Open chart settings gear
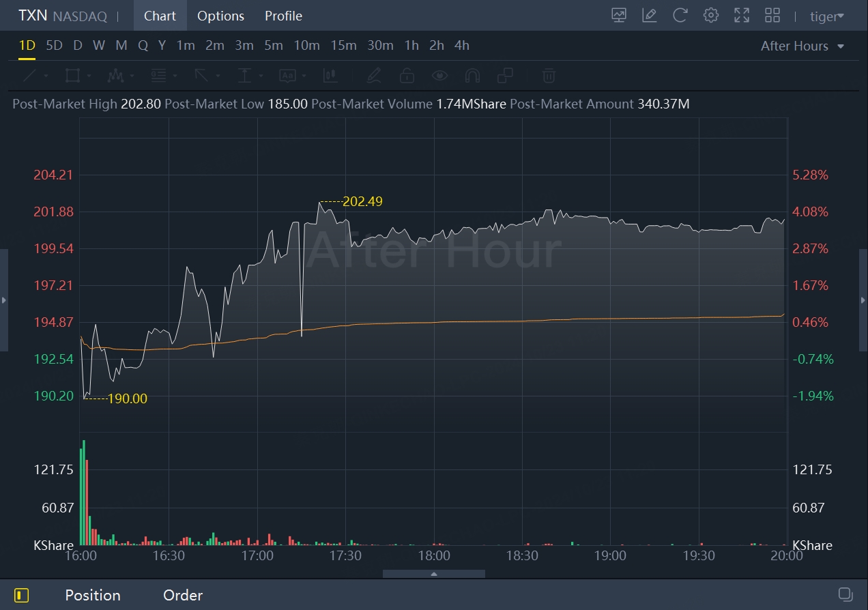The height and width of the screenshot is (610, 868). [711, 16]
